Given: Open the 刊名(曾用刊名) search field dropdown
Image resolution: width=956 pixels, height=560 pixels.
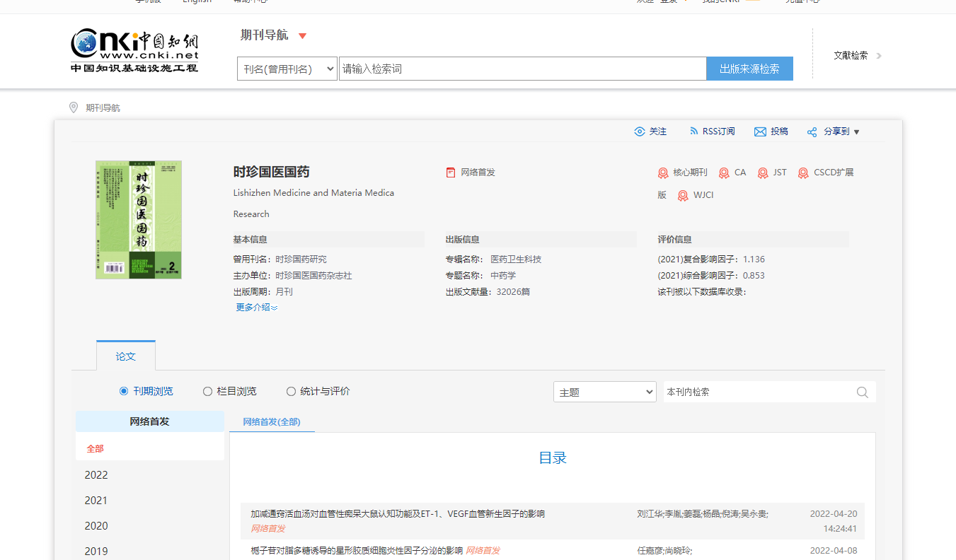Looking at the screenshot, I should click(x=287, y=69).
